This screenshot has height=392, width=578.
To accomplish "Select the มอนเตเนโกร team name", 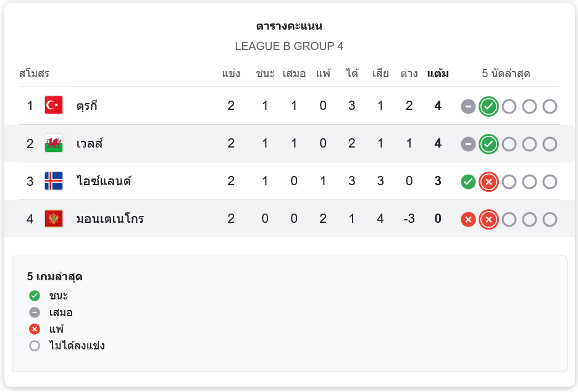I will pos(110,219).
